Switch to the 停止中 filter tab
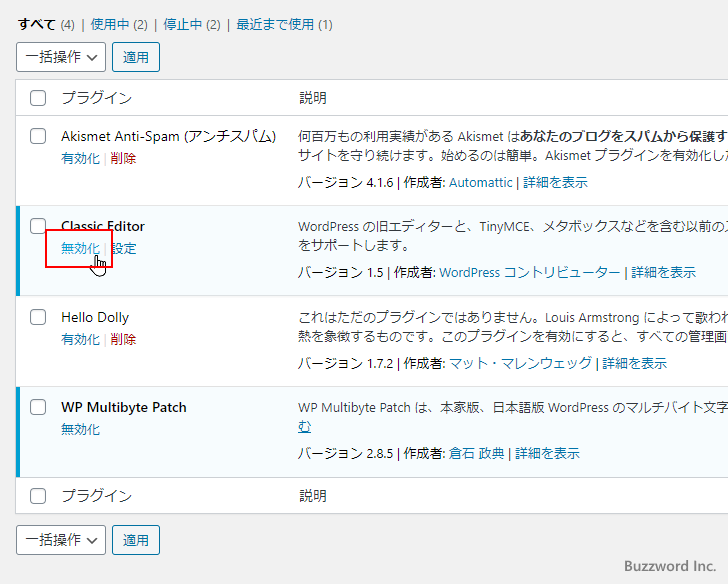728x584 pixels. (x=182, y=24)
